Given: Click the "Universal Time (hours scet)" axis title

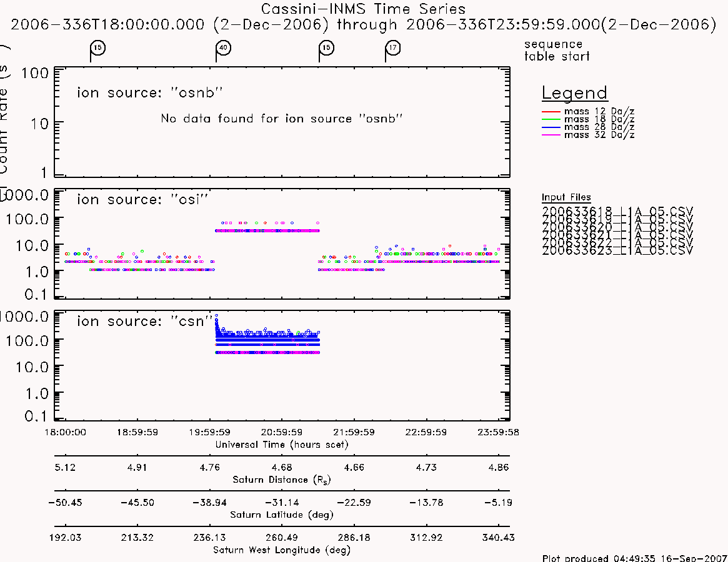Looking at the screenshot, I should coord(281,445).
